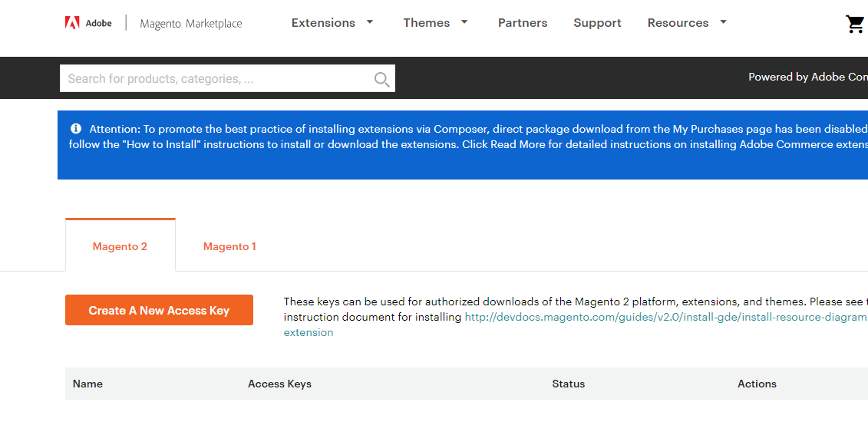Expand the Extensions dropdown arrow
Viewport: 868px width, 435px height.
(370, 22)
